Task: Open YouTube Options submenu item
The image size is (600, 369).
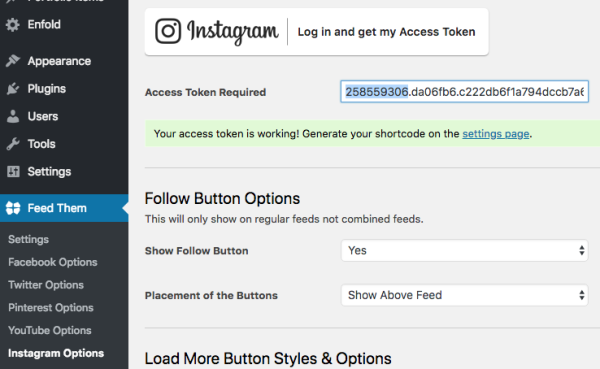Action: click(50, 330)
